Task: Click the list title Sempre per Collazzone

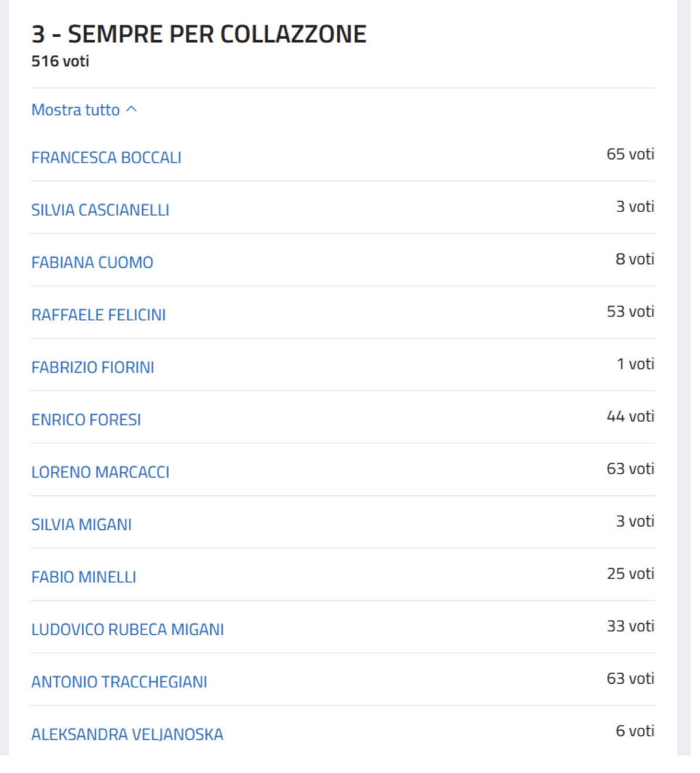Action: 199,35
